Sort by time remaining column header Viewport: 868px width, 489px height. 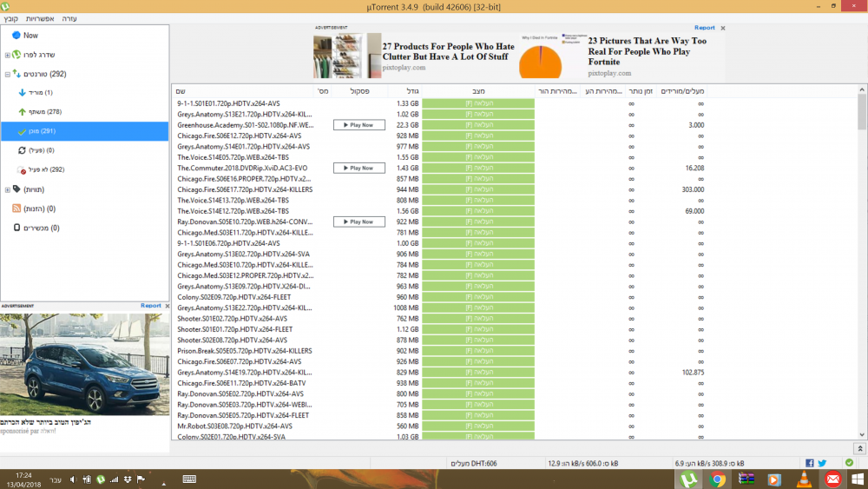point(641,91)
